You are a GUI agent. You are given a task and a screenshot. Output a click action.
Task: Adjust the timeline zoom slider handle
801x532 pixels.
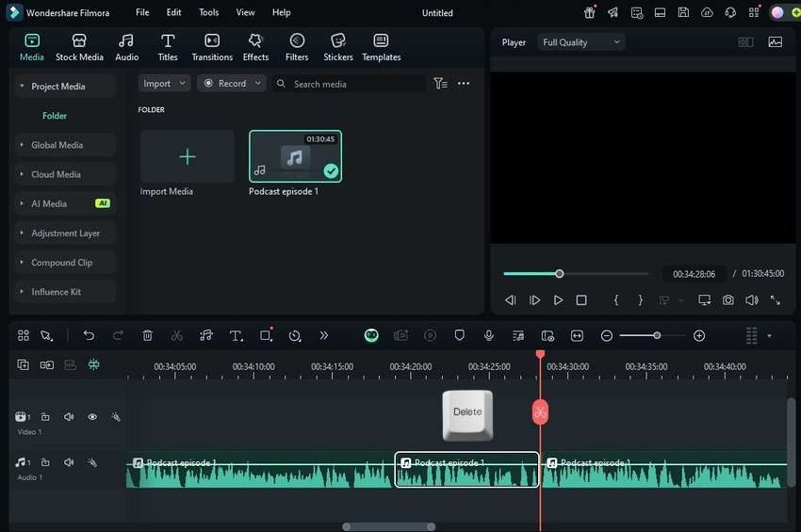click(657, 335)
